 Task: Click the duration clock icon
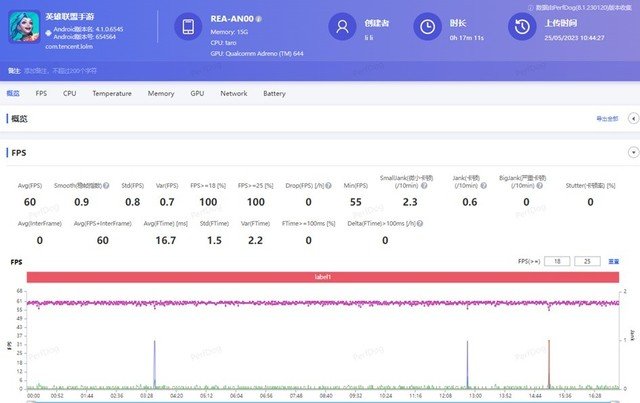pyautogui.click(x=427, y=27)
